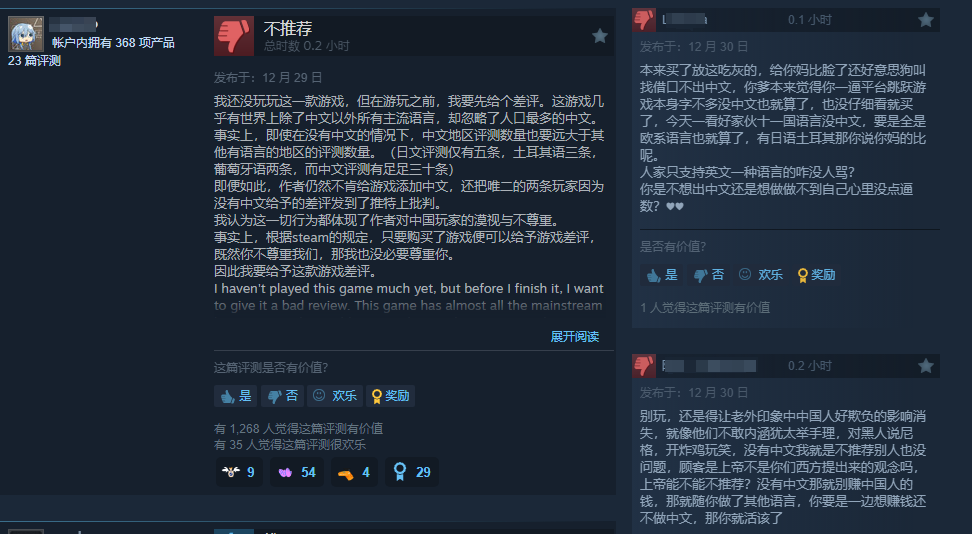Click the purple award badge showing 54
Viewport: 972px width, 534px height.
(297, 472)
